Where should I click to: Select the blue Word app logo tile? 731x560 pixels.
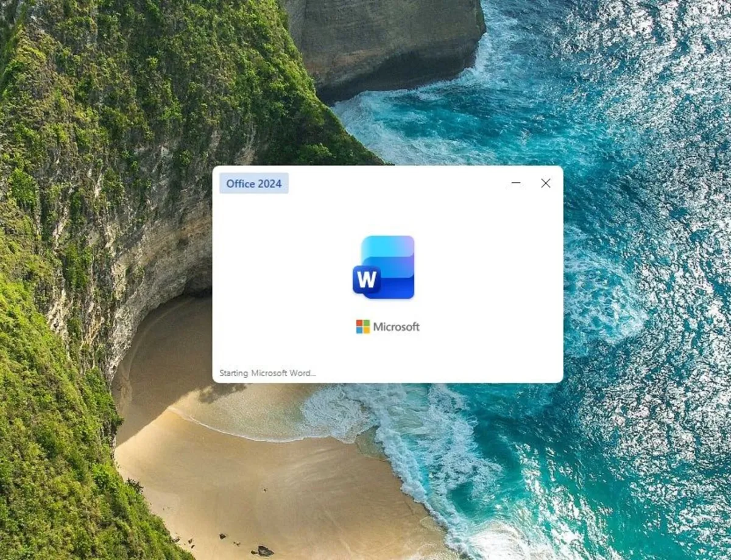384,267
